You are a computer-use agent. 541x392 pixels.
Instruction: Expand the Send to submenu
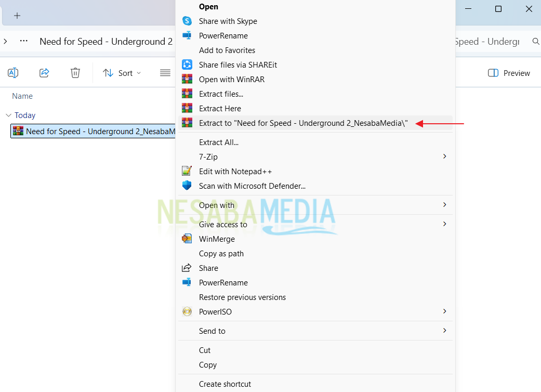click(444, 331)
